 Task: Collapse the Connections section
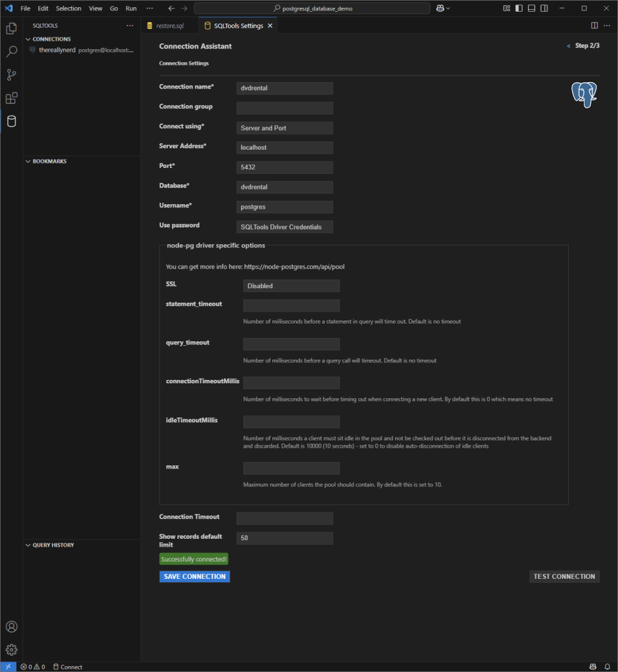pos(28,39)
